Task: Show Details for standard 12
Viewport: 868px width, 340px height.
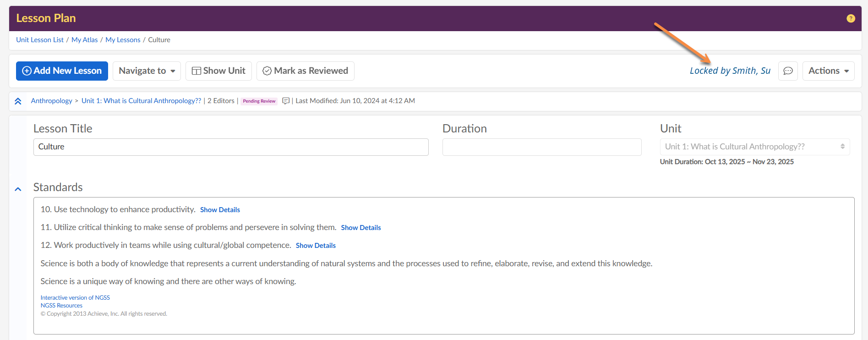Action: click(316, 246)
